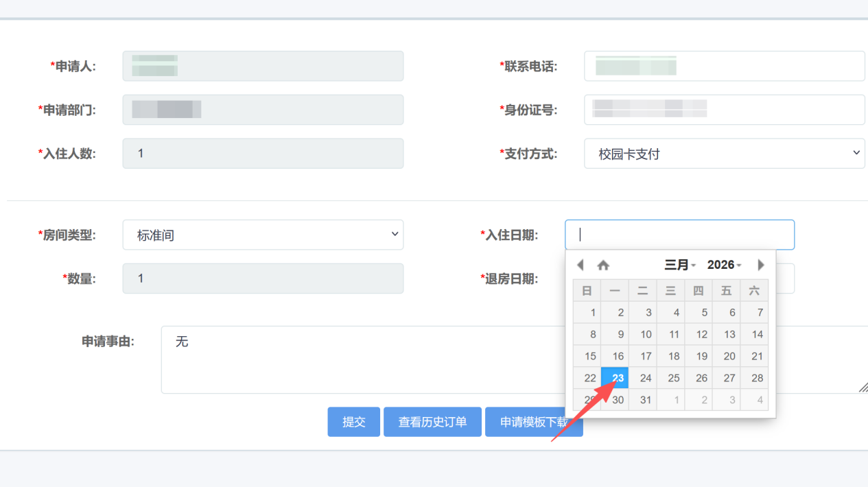Expand the 支付方式 payment dropdown

point(724,154)
